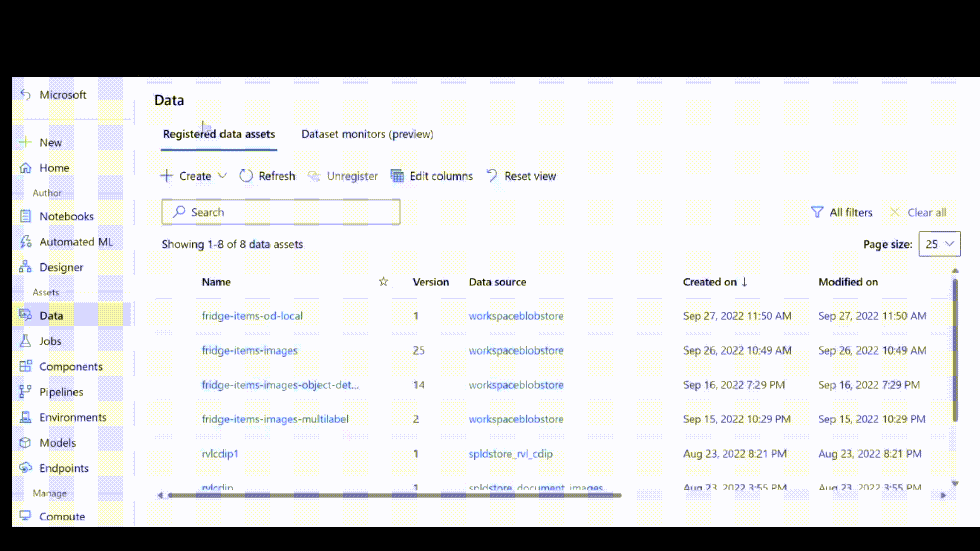Select Registered data assets tab
This screenshot has height=551, width=980.
coord(219,133)
